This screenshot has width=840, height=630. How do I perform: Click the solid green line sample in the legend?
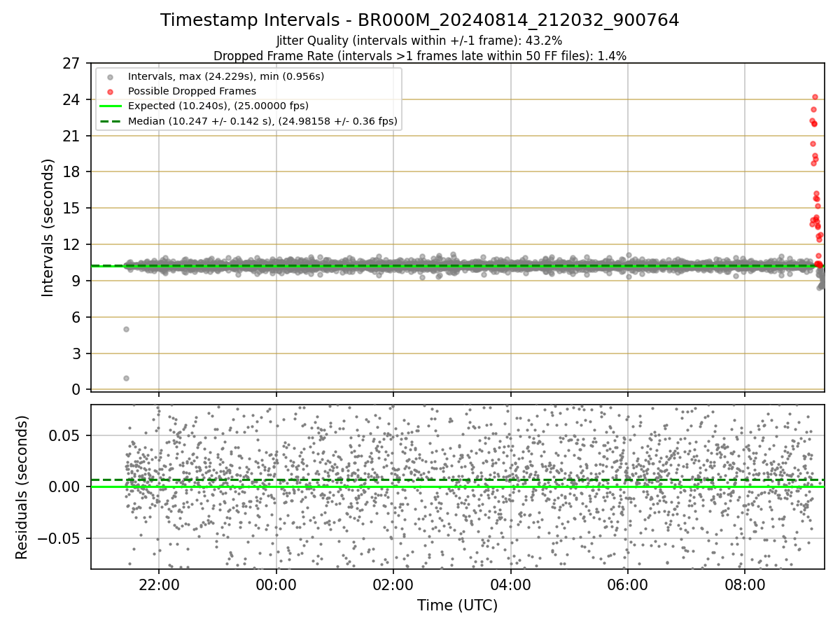point(111,106)
